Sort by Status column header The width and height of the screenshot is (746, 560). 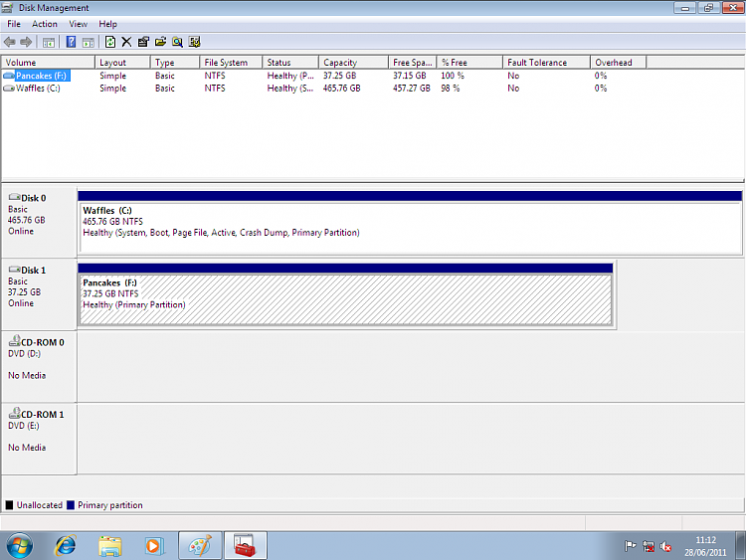[x=290, y=63]
